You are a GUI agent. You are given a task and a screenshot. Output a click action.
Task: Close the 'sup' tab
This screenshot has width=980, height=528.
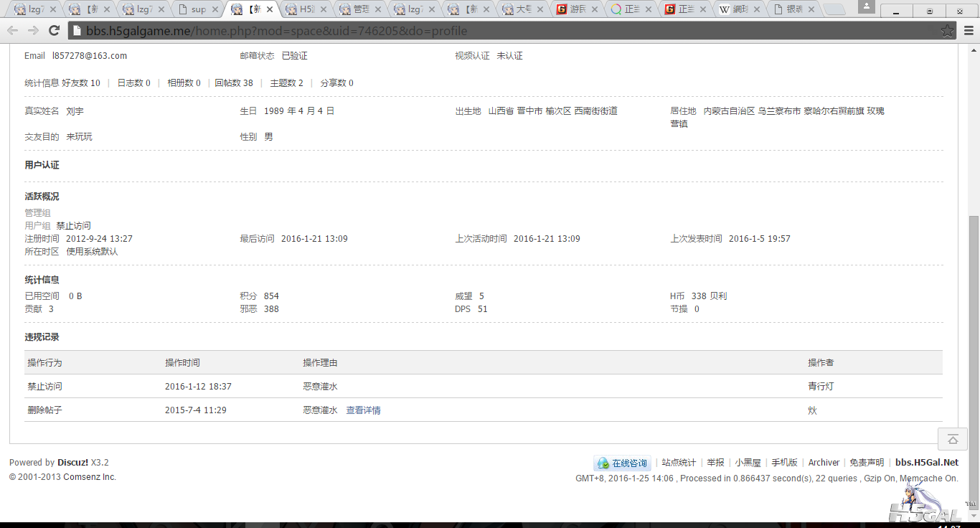click(215, 9)
